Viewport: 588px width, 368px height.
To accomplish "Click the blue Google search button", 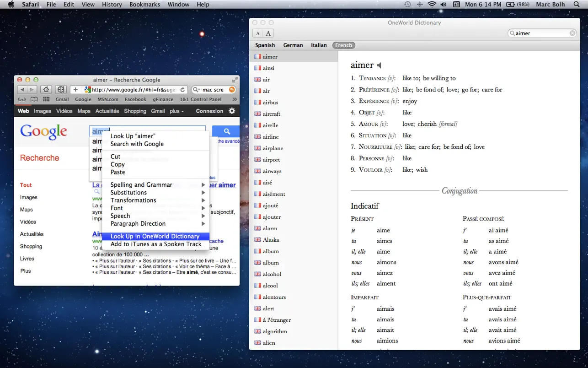I will coord(225,131).
